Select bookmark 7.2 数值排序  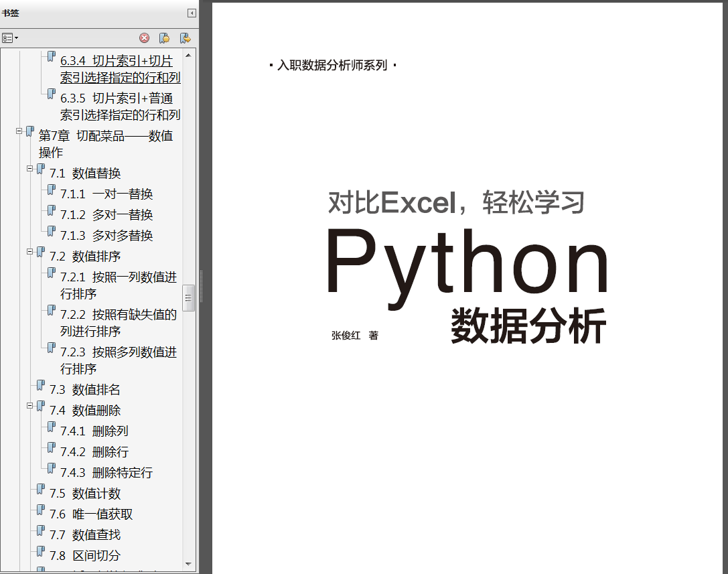click(x=85, y=257)
